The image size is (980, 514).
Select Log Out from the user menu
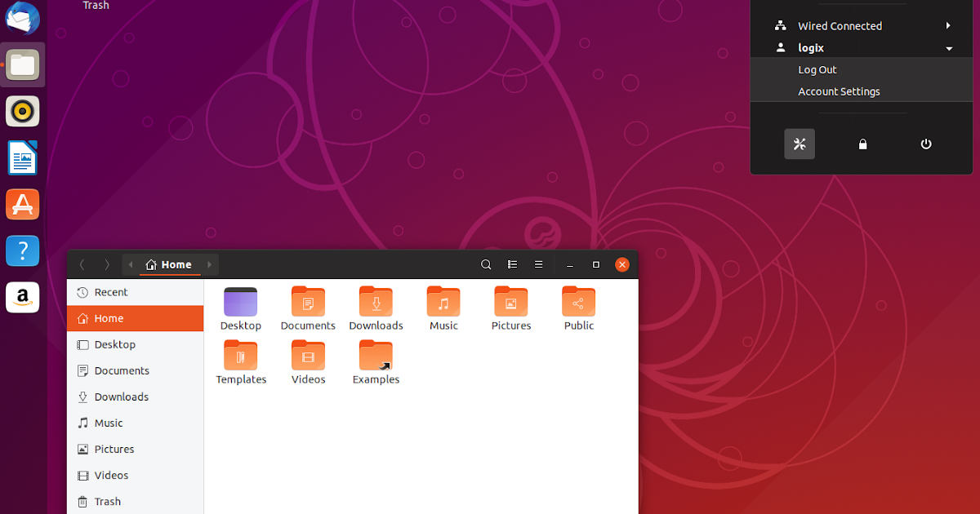tap(817, 69)
